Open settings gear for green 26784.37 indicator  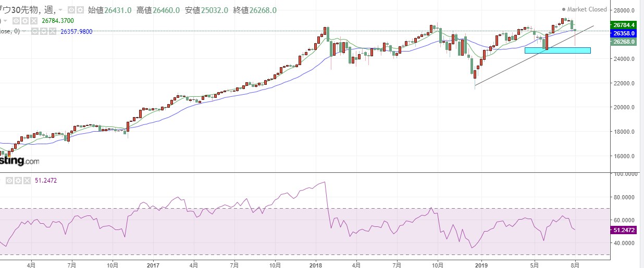tap(25, 21)
